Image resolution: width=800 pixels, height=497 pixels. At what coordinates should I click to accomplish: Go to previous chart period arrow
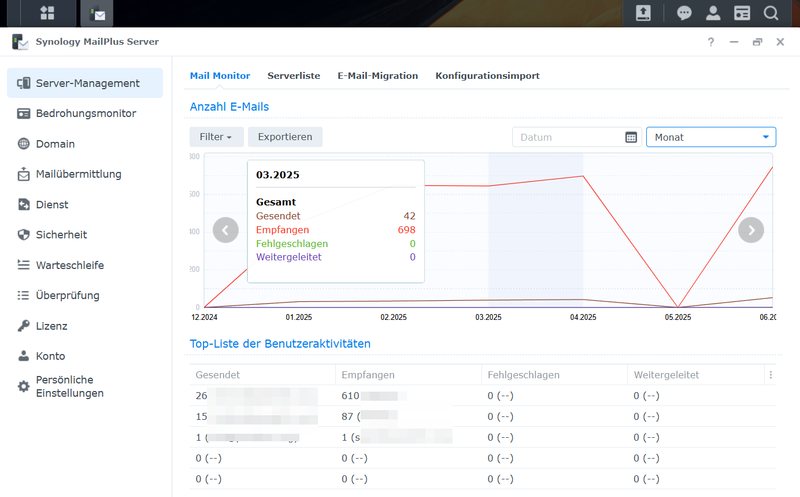(x=226, y=230)
